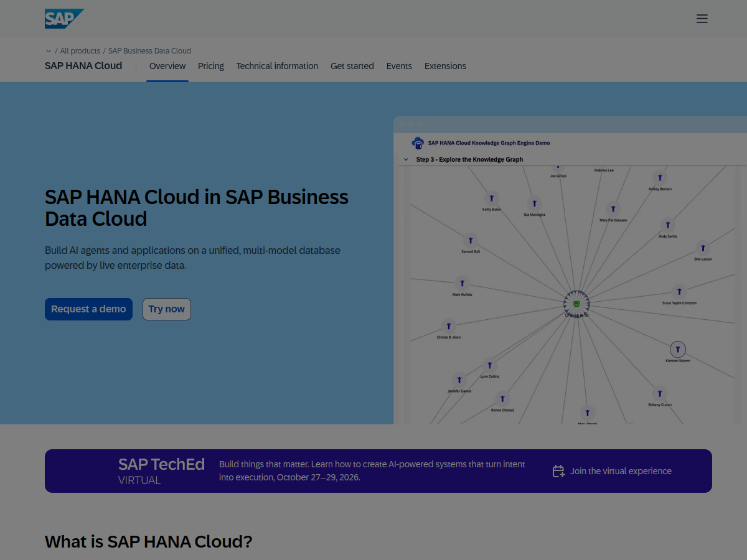Select the Brie Larson person node

pos(703,248)
